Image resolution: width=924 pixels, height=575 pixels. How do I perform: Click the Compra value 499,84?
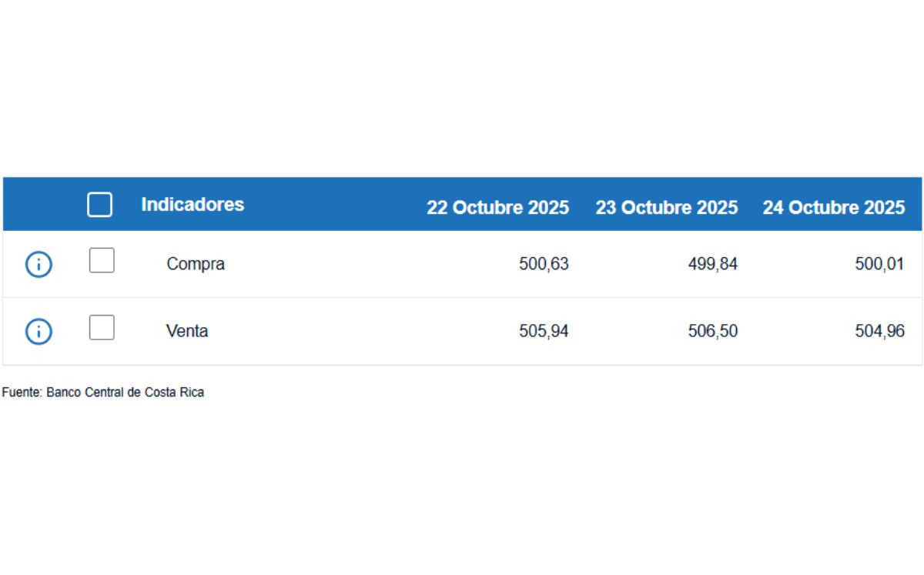click(x=712, y=264)
